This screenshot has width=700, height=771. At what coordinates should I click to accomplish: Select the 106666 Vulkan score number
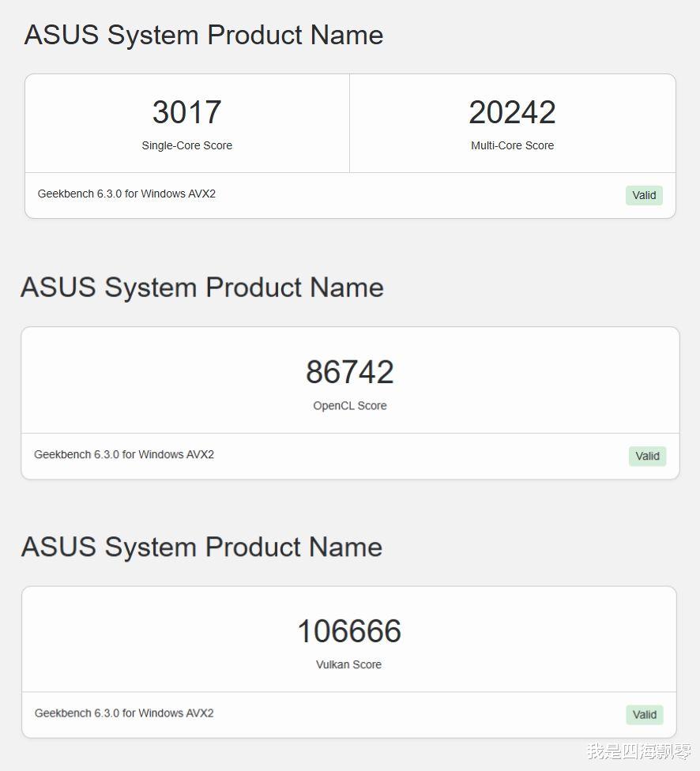point(348,631)
